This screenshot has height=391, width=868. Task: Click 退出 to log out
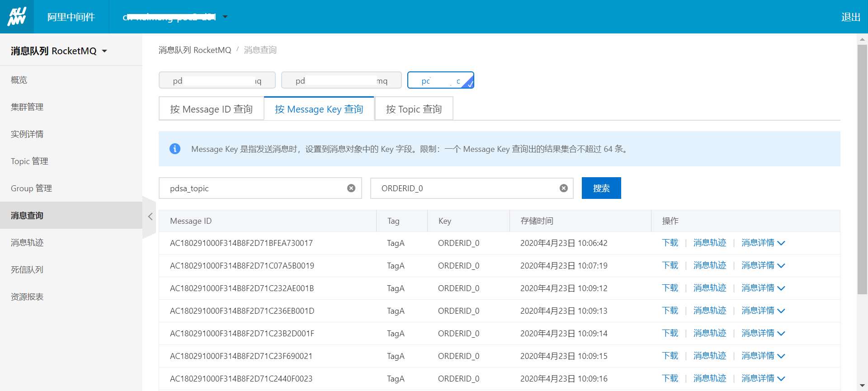[x=850, y=17]
